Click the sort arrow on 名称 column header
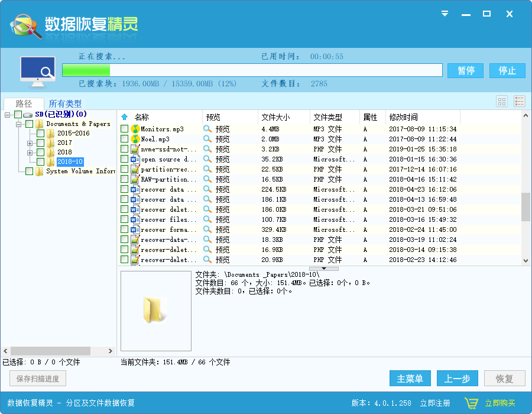The height and width of the screenshot is (414, 532). click(x=123, y=117)
